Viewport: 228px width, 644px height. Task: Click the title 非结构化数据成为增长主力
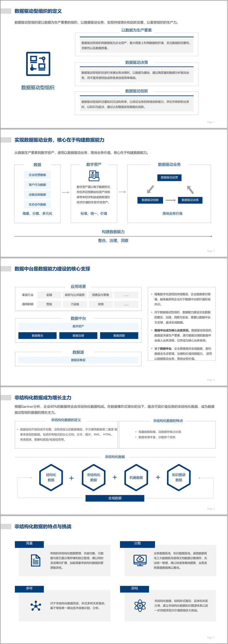point(43,398)
